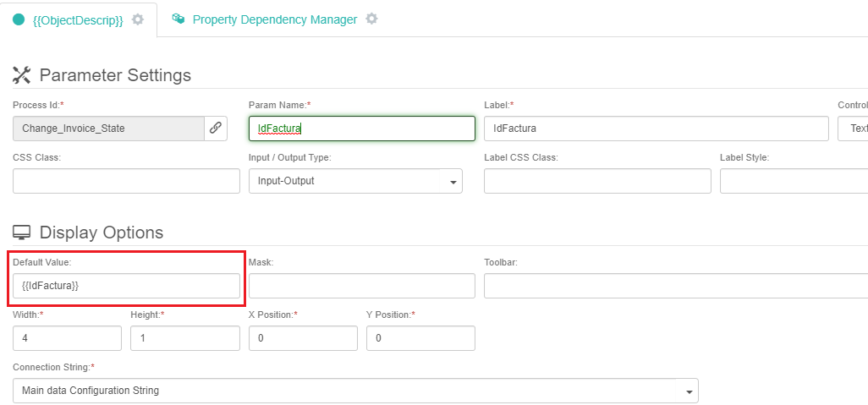Image resolution: width=868 pixels, height=405 pixels.
Task: Click the empty Mask input field
Action: [x=362, y=286]
